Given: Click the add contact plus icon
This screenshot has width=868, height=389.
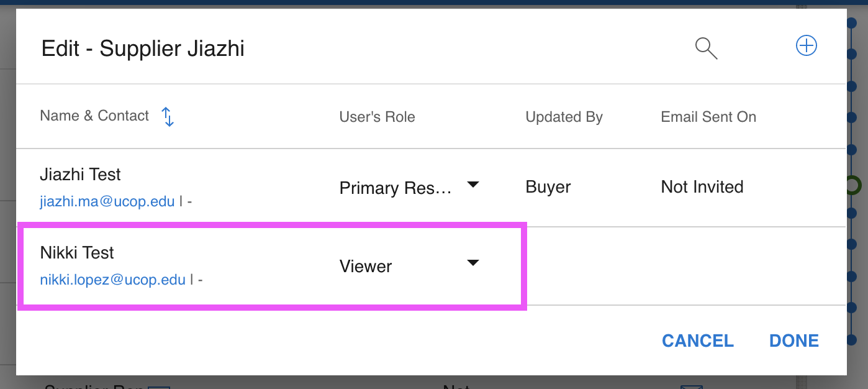Looking at the screenshot, I should click(x=806, y=45).
